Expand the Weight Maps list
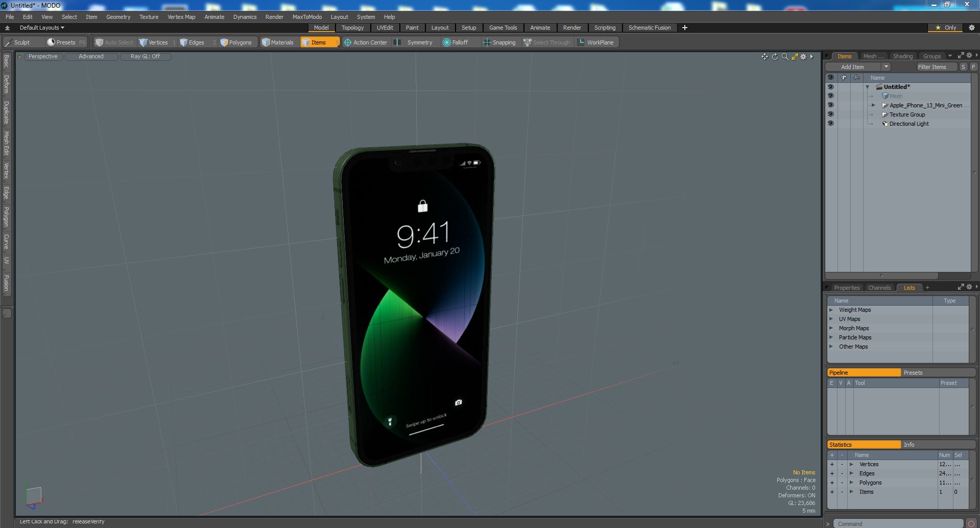This screenshot has width=980, height=528. pyautogui.click(x=831, y=310)
